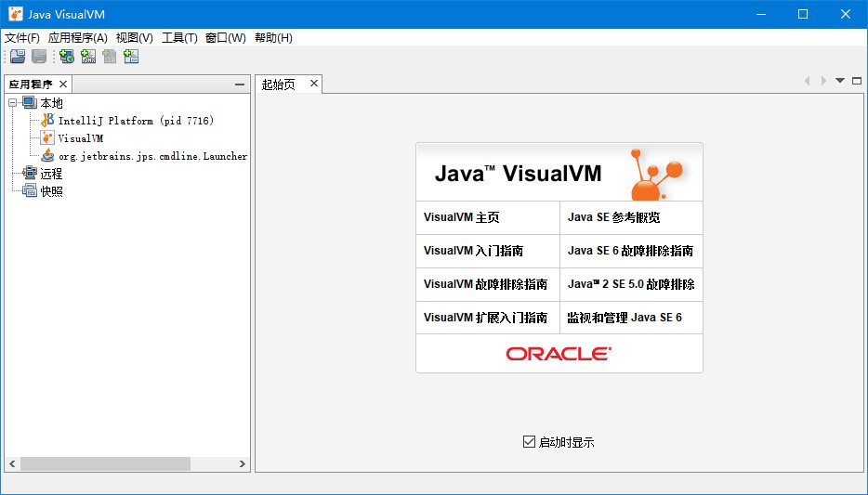The image size is (868, 495).
Task: Uncheck the 启动时显示 checkbox
Action: [x=529, y=441]
